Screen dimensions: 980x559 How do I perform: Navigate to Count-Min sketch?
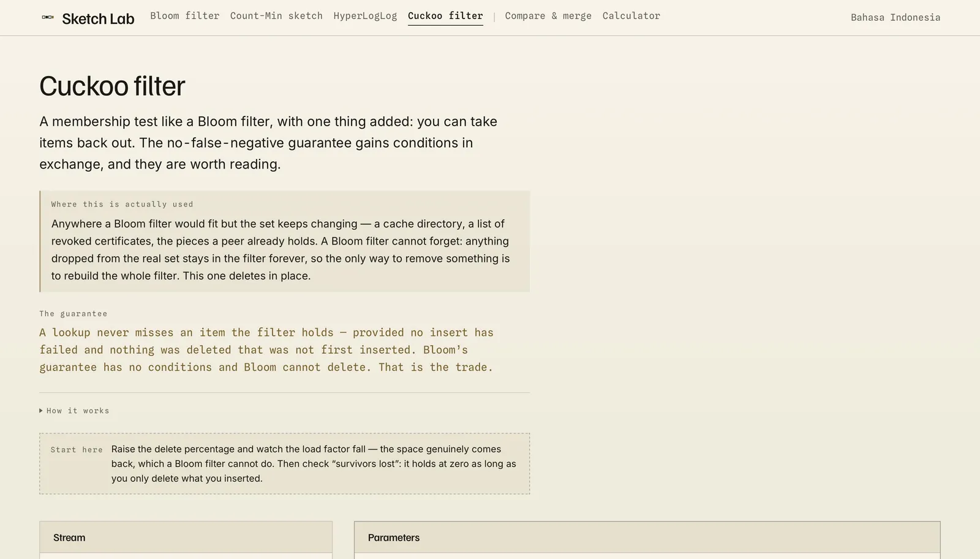coord(276,16)
